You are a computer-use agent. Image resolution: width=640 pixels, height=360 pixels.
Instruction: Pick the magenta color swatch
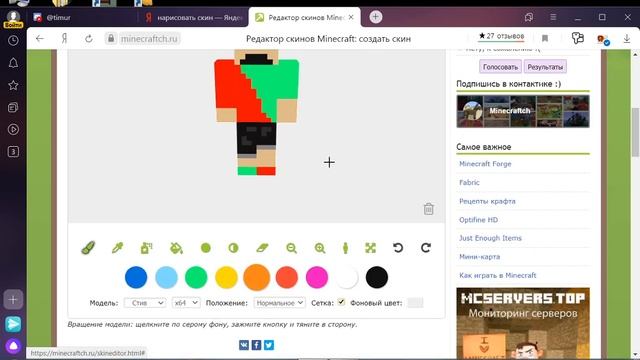pyautogui.click(x=317, y=277)
